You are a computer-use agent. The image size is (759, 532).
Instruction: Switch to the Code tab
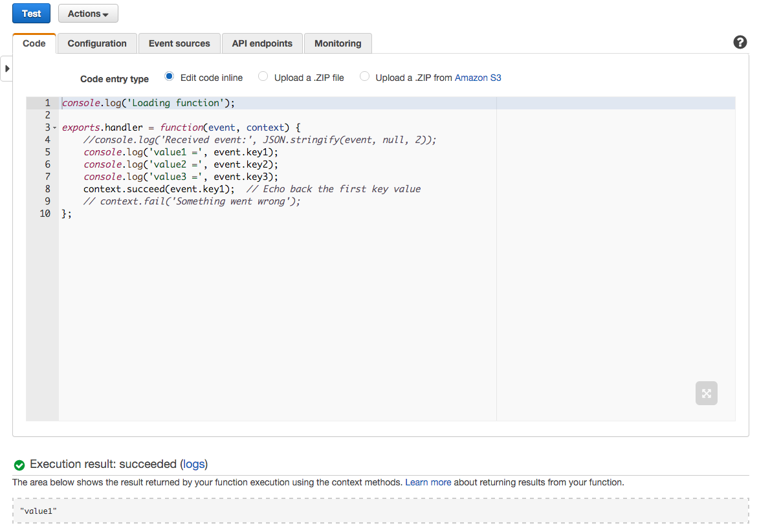pyautogui.click(x=34, y=43)
